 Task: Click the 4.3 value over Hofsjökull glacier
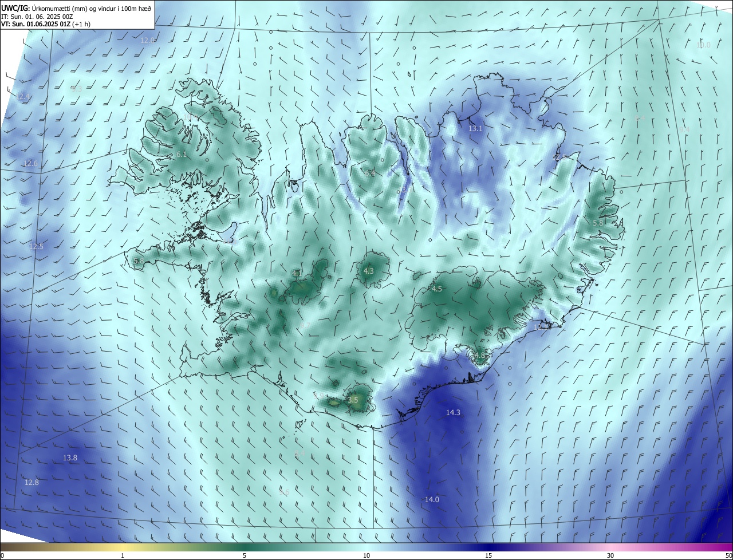(x=368, y=271)
